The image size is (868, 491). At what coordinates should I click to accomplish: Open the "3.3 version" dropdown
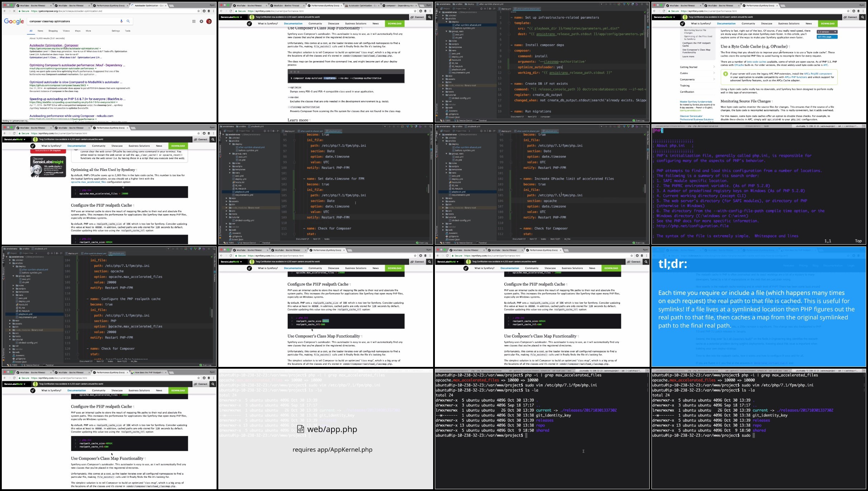point(827,32)
